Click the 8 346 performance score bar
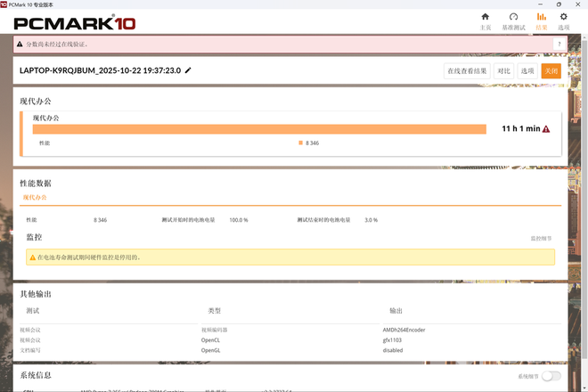Screen dimensions: 588x392 (x=301, y=143)
